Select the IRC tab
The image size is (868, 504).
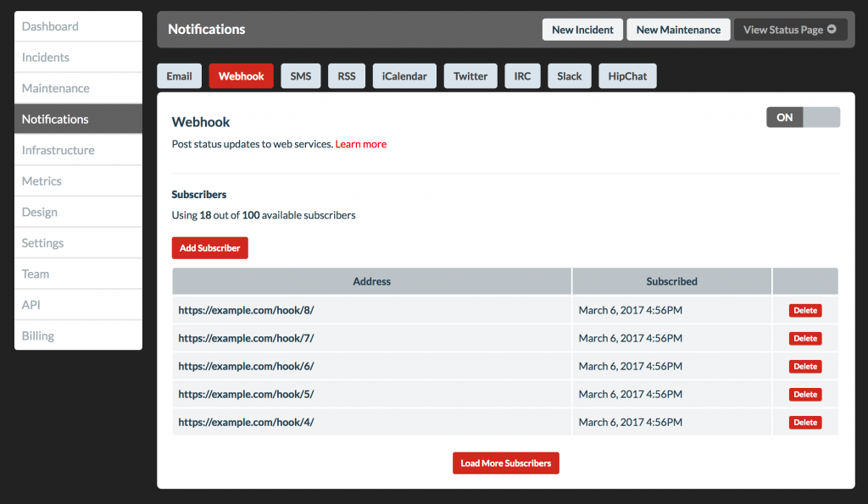click(522, 75)
